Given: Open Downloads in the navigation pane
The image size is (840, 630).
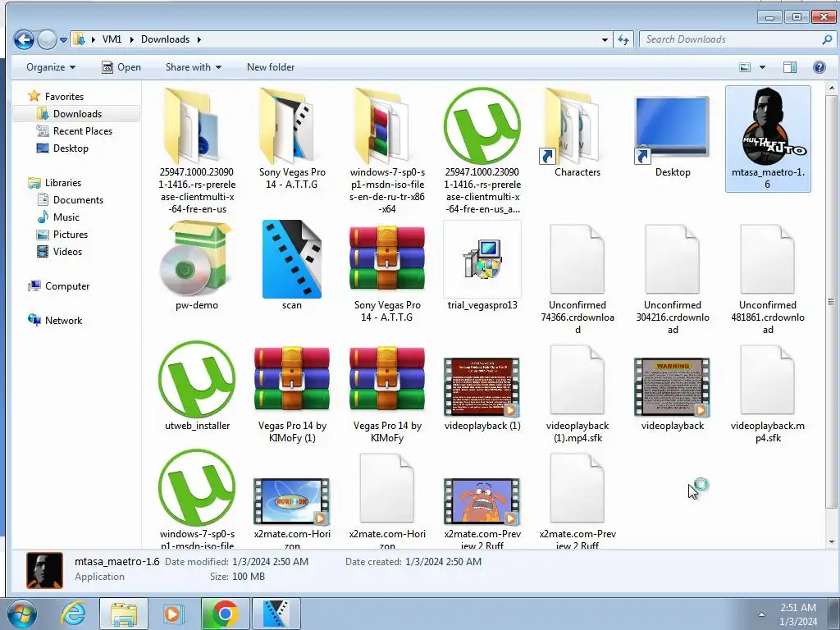Looking at the screenshot, I should click(77, 113).
